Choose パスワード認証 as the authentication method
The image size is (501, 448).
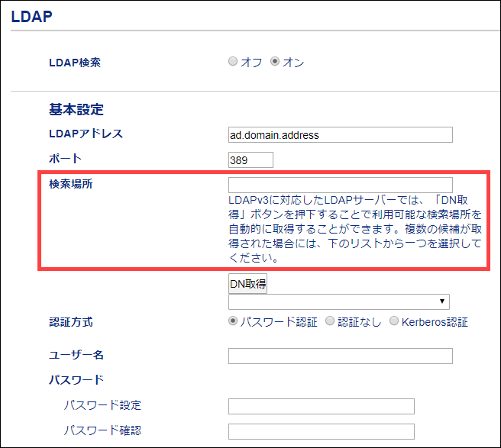pyautogui.click(x=233, y=321)
